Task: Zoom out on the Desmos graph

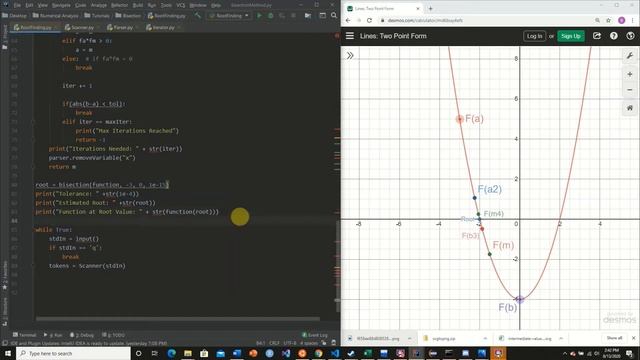Action: tap(630, 90)
